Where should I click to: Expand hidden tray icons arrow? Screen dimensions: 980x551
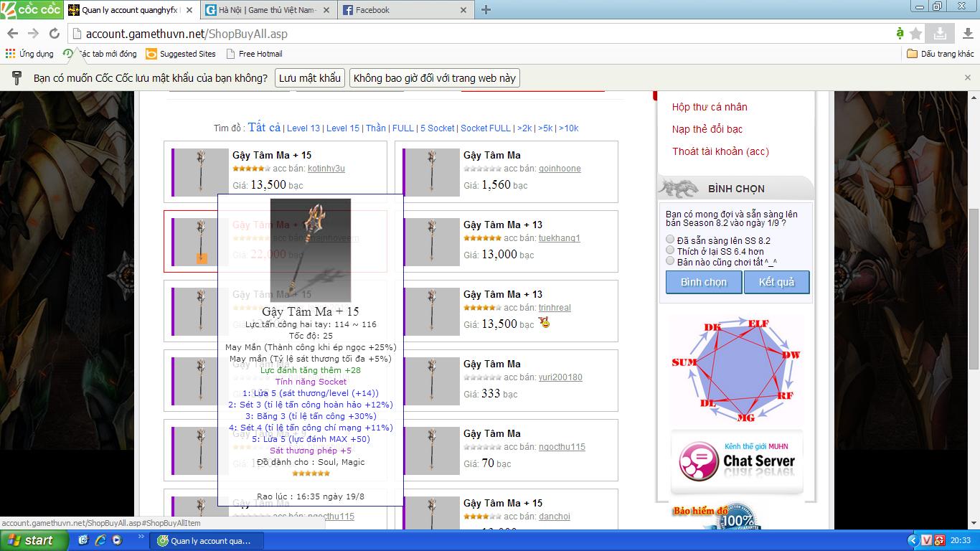coord(913,540)
